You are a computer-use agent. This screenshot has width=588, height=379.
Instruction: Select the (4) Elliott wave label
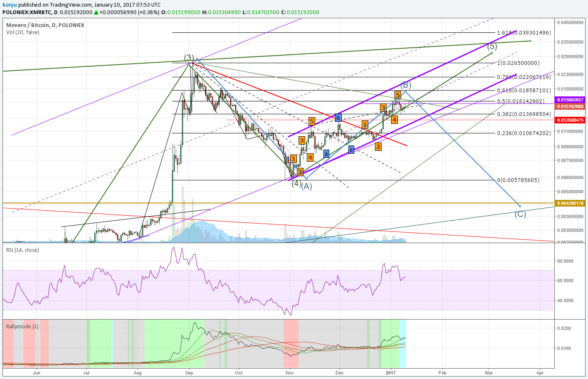tap(296, 183)
